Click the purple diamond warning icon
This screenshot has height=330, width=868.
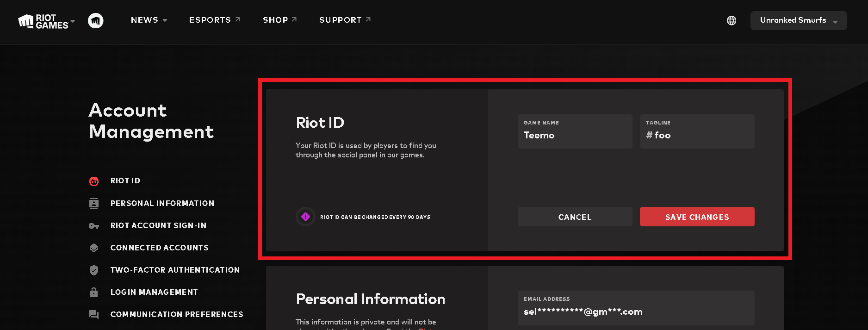point(305,217)
